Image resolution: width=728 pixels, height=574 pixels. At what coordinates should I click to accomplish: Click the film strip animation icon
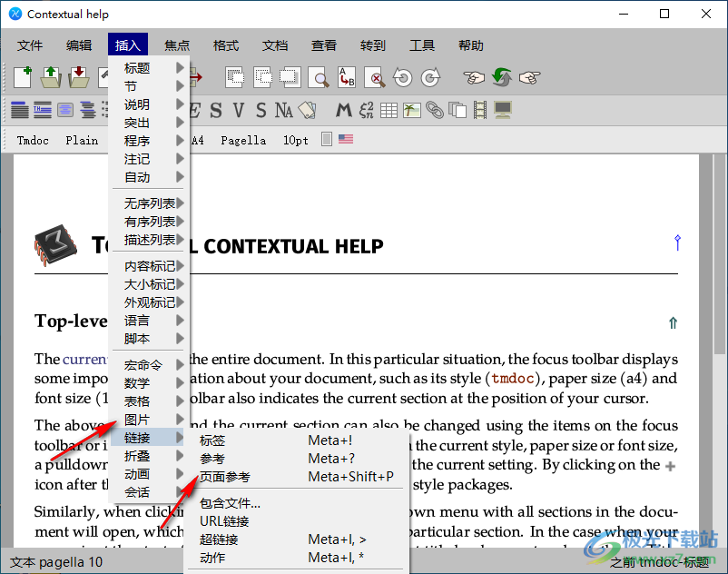pyautogui.click(x=480, y=111)
